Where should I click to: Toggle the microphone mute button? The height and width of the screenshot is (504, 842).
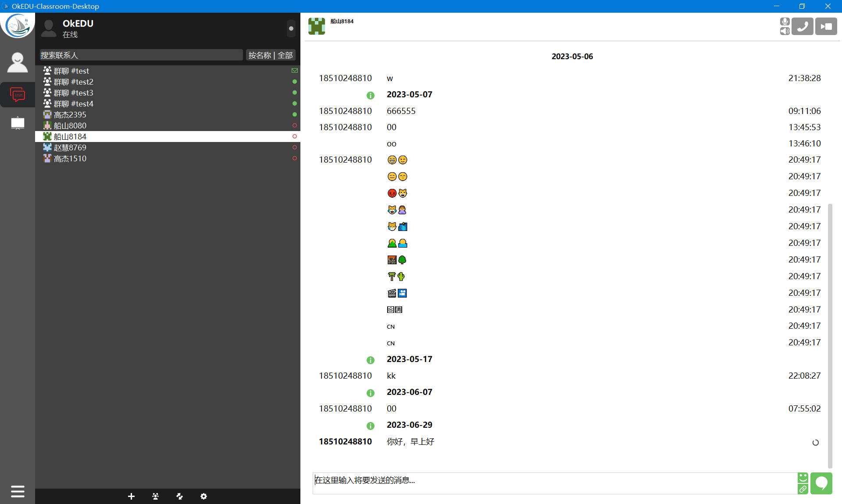[785, 21]
